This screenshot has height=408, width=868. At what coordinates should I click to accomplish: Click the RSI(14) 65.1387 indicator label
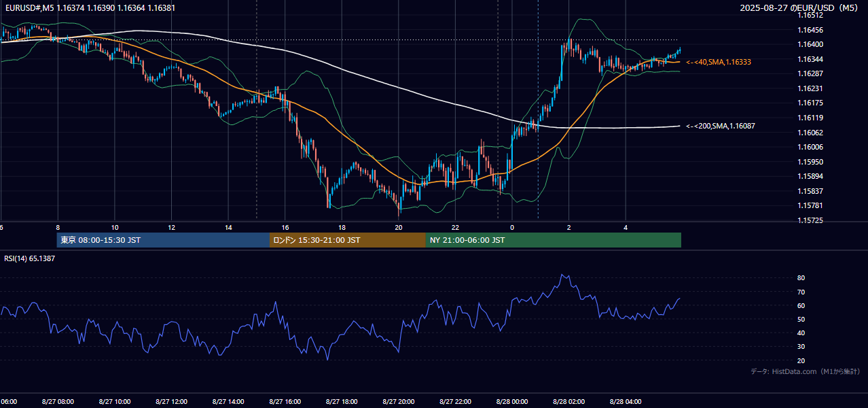[30, 258]
